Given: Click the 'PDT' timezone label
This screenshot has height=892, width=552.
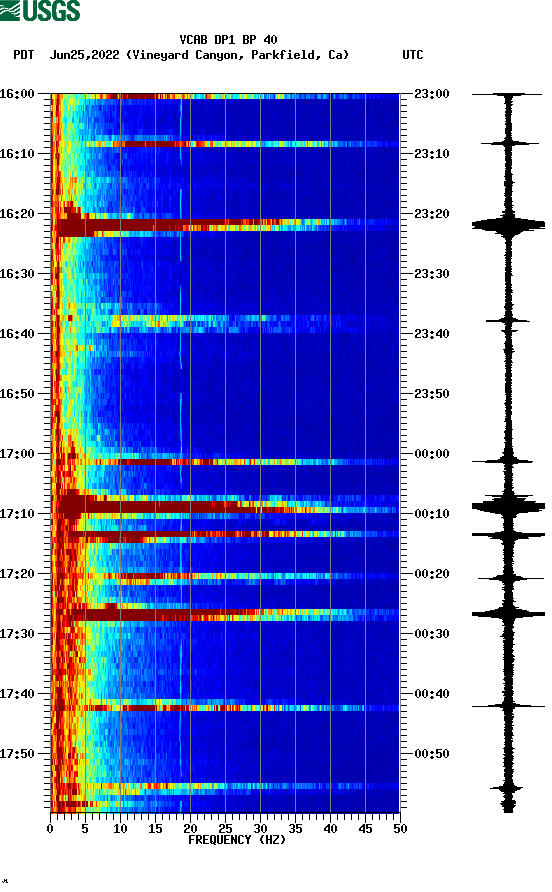Looking at the screenshot, I should pos(23,55).
